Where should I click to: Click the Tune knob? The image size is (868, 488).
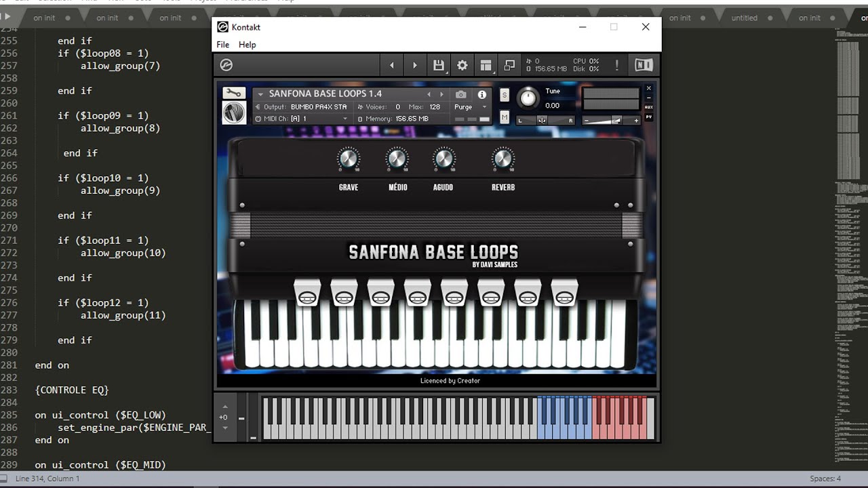[528, 98]
